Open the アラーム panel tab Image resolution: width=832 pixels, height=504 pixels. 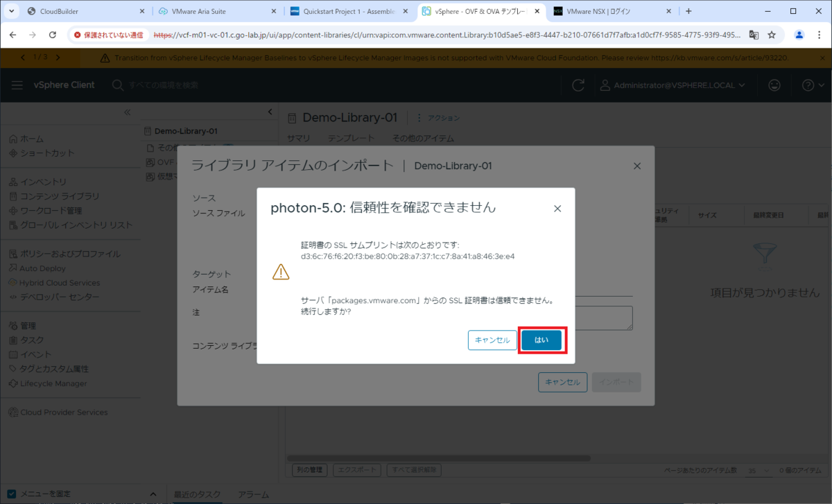254,494
